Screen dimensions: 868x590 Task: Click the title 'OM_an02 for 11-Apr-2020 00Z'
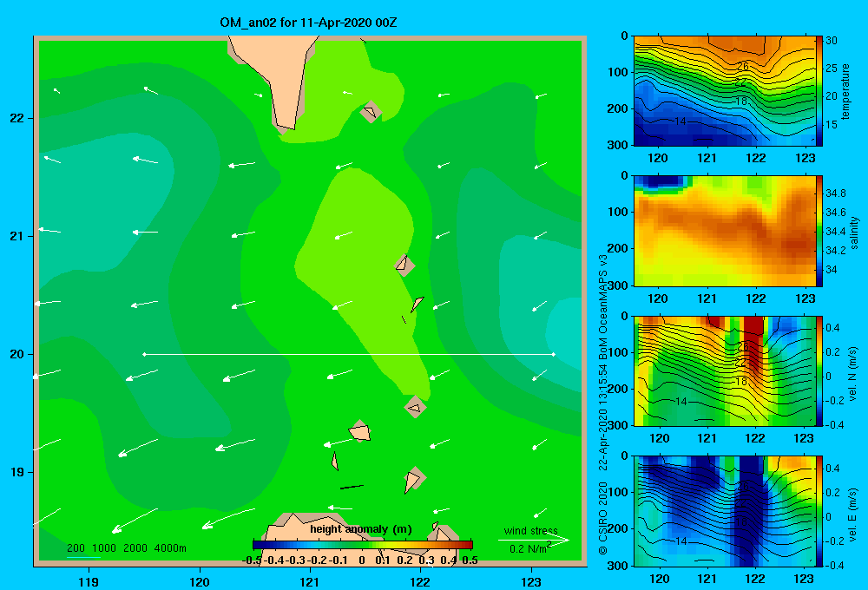point(308,23)
